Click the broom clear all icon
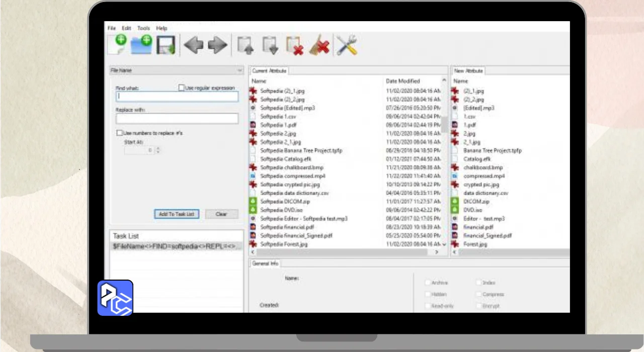 tap(319, 45)
